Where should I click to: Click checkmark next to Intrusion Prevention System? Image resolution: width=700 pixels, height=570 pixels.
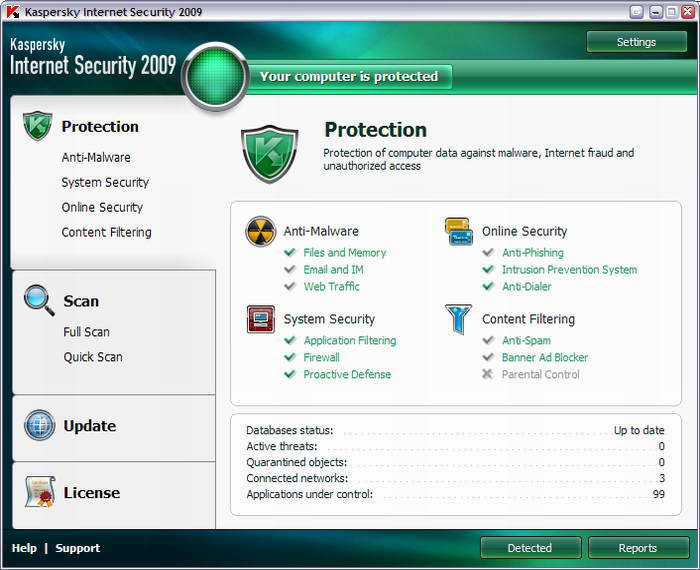point(488,270)
